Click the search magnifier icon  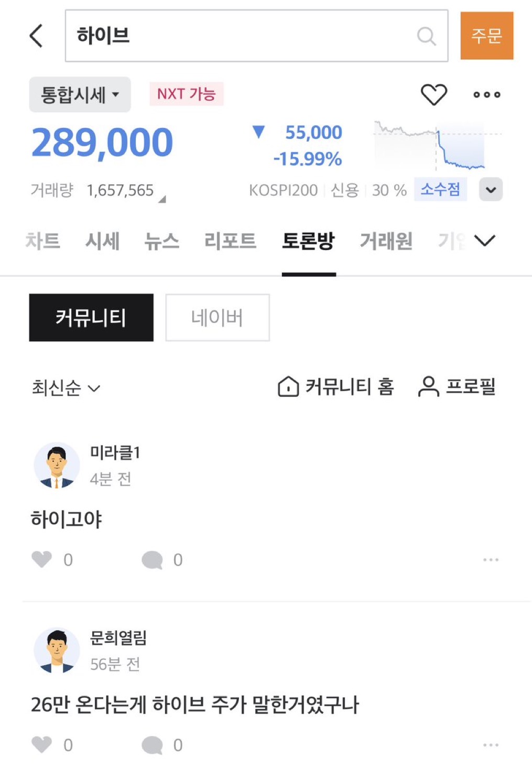coord(426,36)
